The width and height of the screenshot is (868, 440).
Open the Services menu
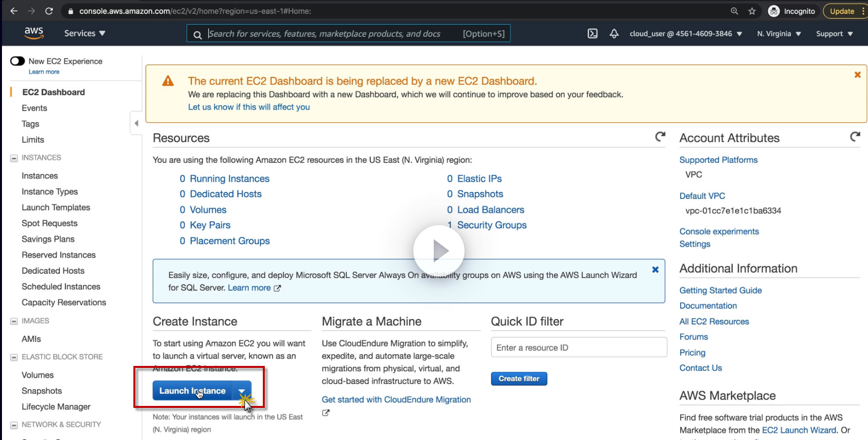(84, 33)
